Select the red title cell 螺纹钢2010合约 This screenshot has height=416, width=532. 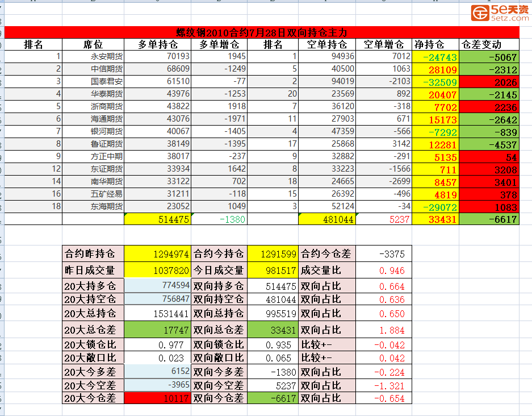click(261, 32)
